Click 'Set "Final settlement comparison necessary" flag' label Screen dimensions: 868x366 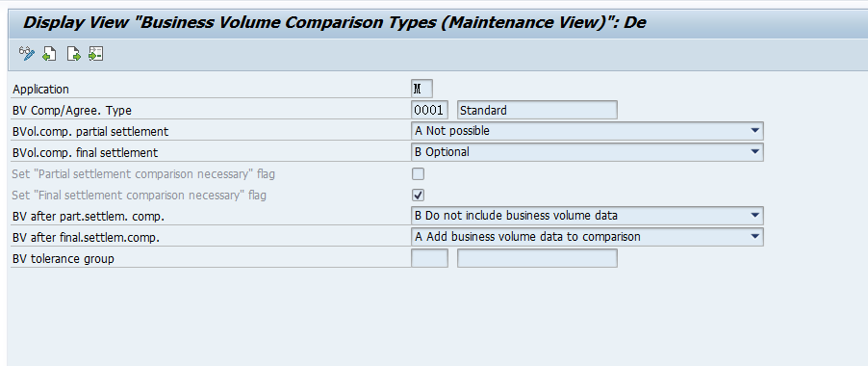click(x=139, y=195)
